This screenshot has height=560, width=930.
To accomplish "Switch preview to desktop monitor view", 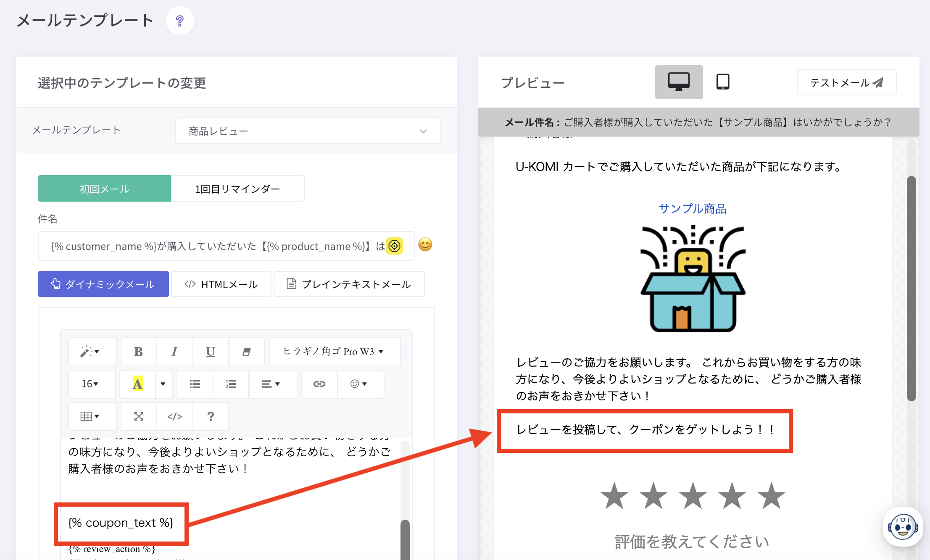I will [x=679, y=82].
